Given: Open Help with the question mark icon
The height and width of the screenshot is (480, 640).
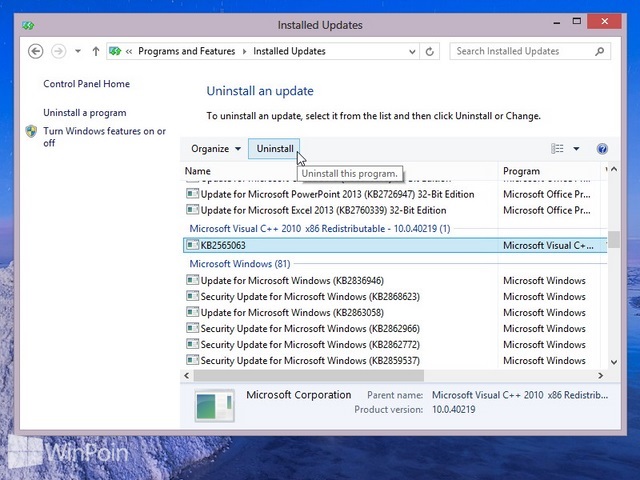Looking at the screenshot, I should point(602,149).
